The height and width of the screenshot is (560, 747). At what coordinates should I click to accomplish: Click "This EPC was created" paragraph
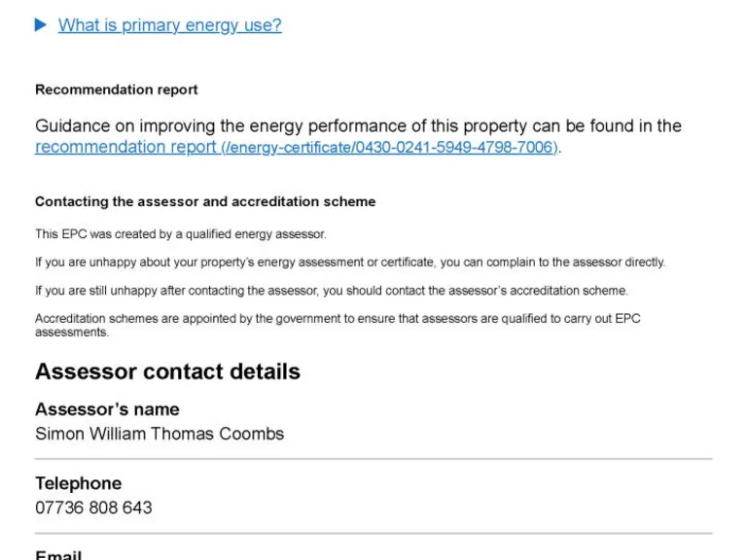[x=181, y=234]
